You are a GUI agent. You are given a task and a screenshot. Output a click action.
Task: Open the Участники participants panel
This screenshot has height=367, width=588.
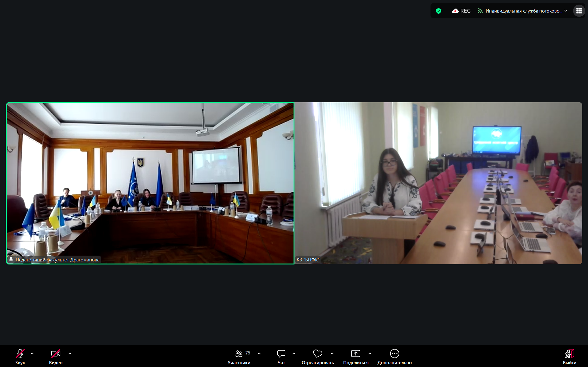coord(239,356)
